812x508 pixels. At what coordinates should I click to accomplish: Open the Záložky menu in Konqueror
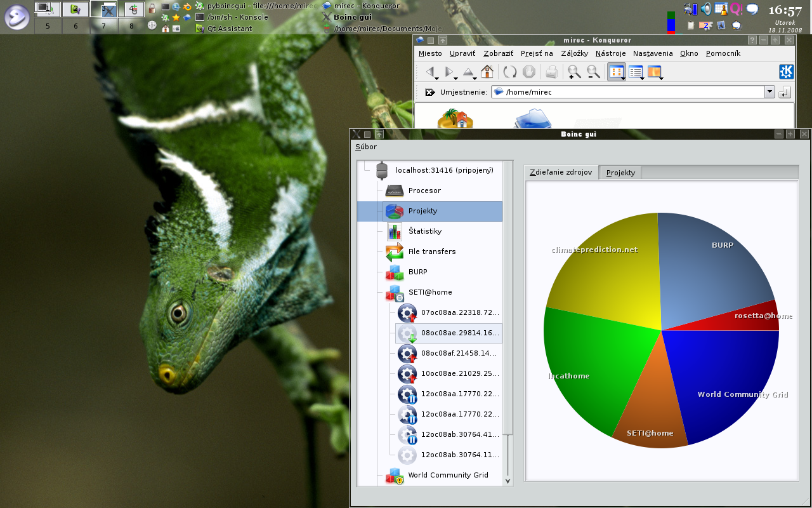[574, 53]
